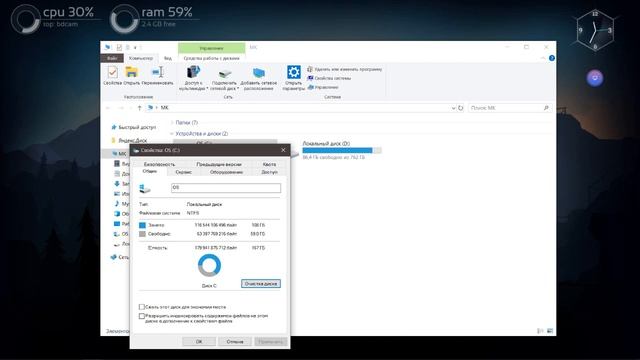Enable Сжать этот диск checkbox

142,307
